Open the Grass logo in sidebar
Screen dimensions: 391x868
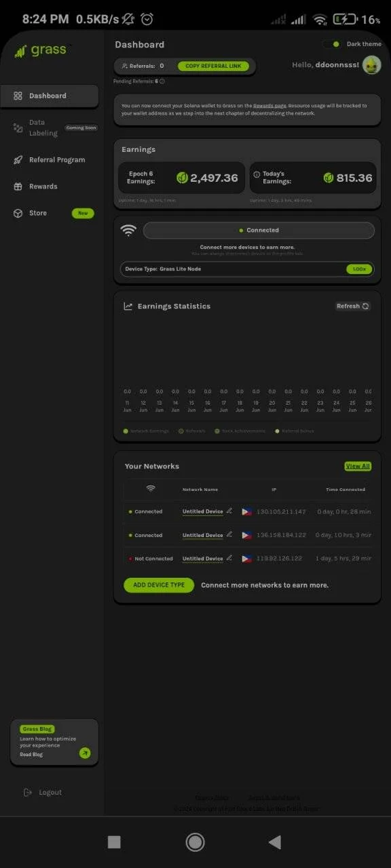[x=41, y=50]
